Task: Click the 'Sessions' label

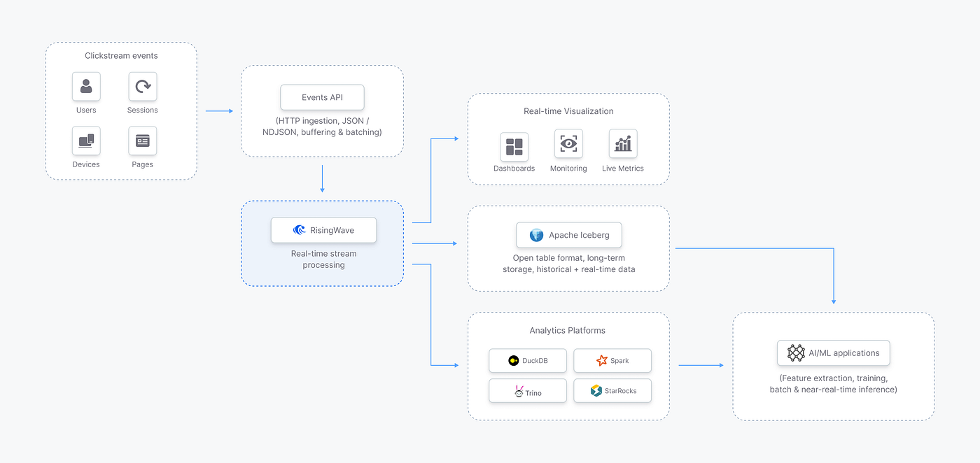Action: pyautogui.click(x=143, y=110)
